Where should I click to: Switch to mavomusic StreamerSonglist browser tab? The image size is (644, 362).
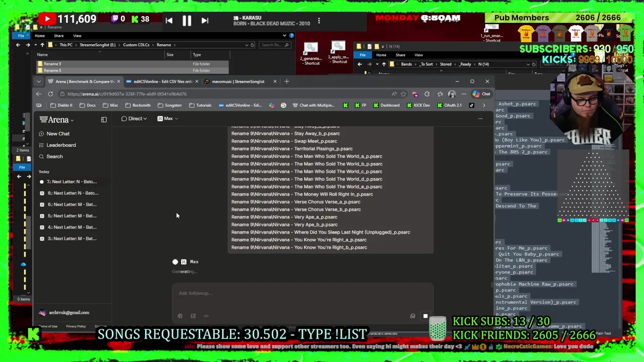point(239,81)
